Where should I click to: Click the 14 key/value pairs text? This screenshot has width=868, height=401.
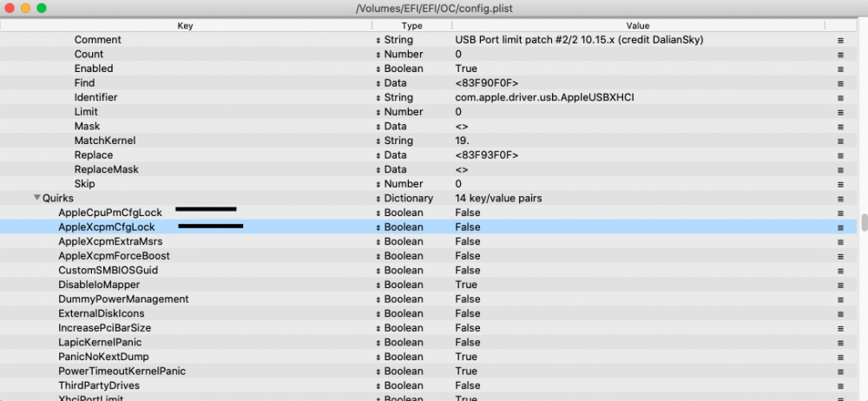497,198
